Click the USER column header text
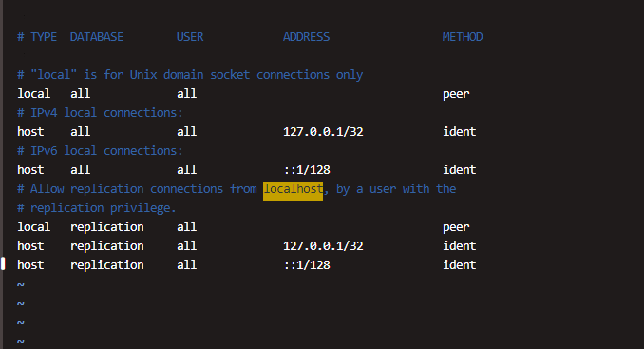 coord(190,37)
